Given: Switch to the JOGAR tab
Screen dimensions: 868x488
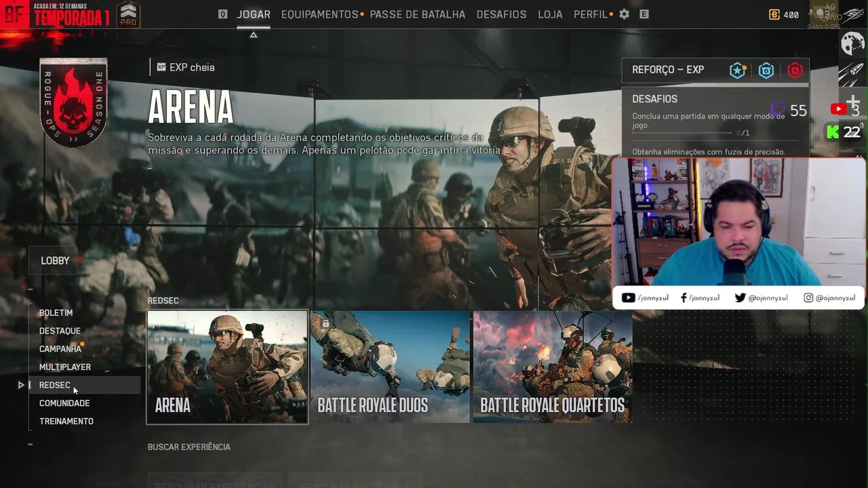Looking at the screenshot, I should [254, 14].
